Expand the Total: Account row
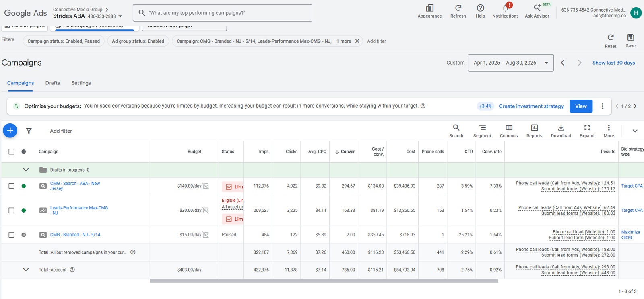Image resolution: width=644 pixels, height=299 pixels. pyautogui.click(x=26, y=270)
